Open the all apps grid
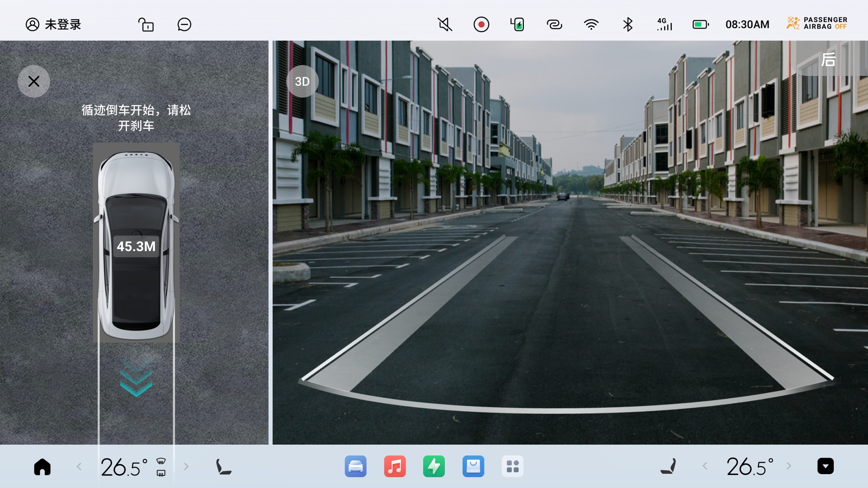The height and width of the screenshot is (488, 868). (x=512, y=467)
